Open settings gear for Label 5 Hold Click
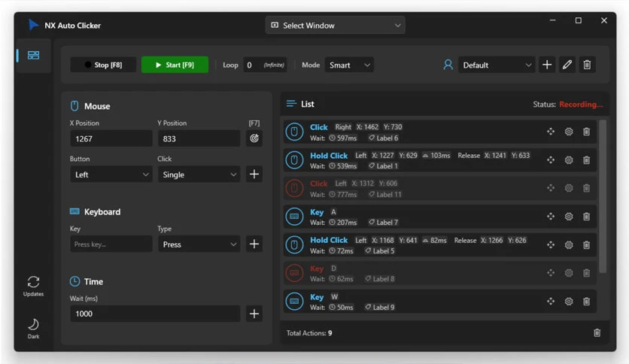Viewport: 629px width, 364px height. click(x=569, y=245)
